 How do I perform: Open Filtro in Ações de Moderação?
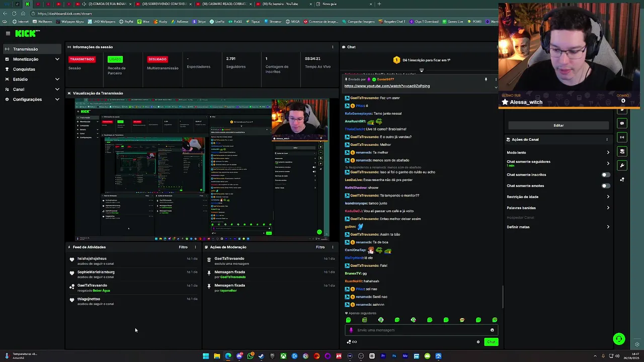[x=320, y=247]
